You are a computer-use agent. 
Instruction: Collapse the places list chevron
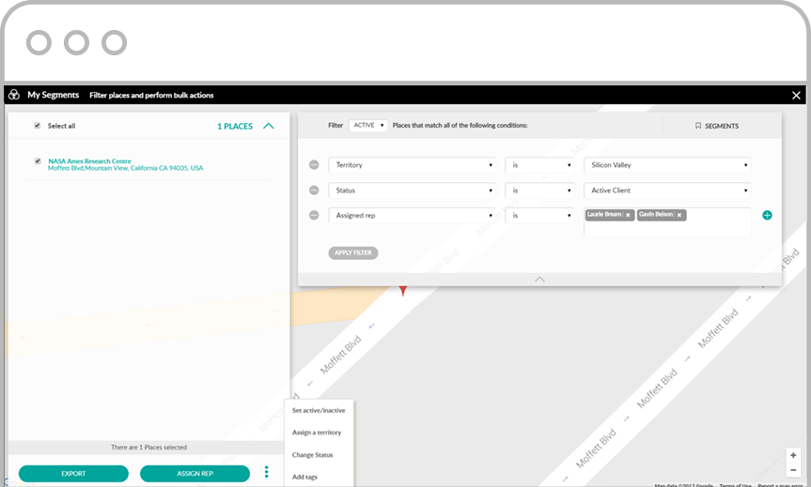pos(268,126)
